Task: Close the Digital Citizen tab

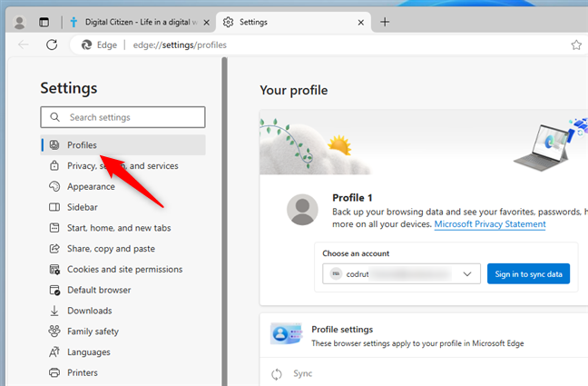Action: point(206,23)
